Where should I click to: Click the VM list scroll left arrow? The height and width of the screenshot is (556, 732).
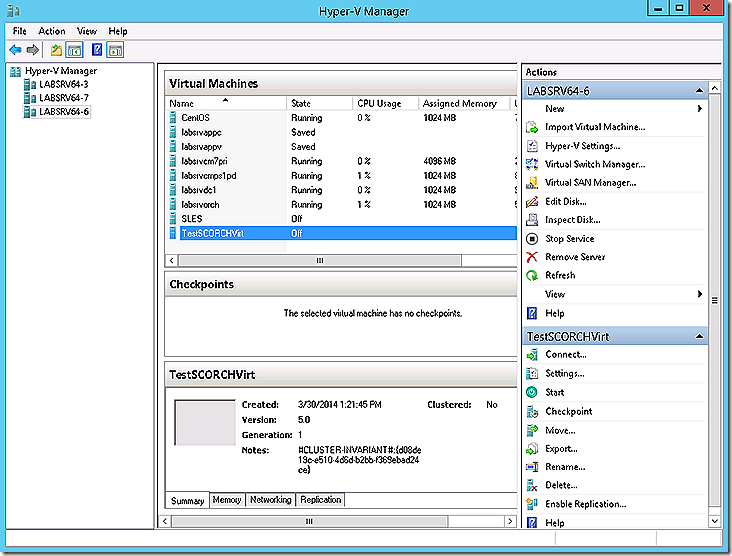point(172,260)
